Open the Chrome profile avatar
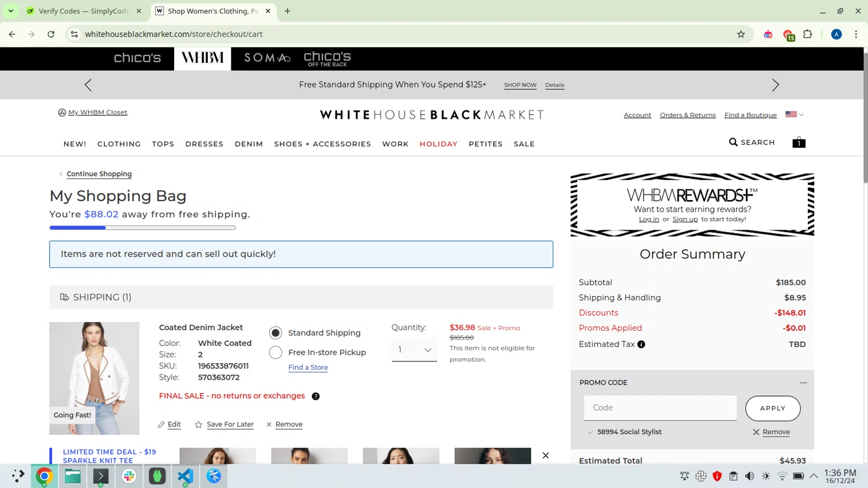The image size is (868, 488). tap(836, 34)
